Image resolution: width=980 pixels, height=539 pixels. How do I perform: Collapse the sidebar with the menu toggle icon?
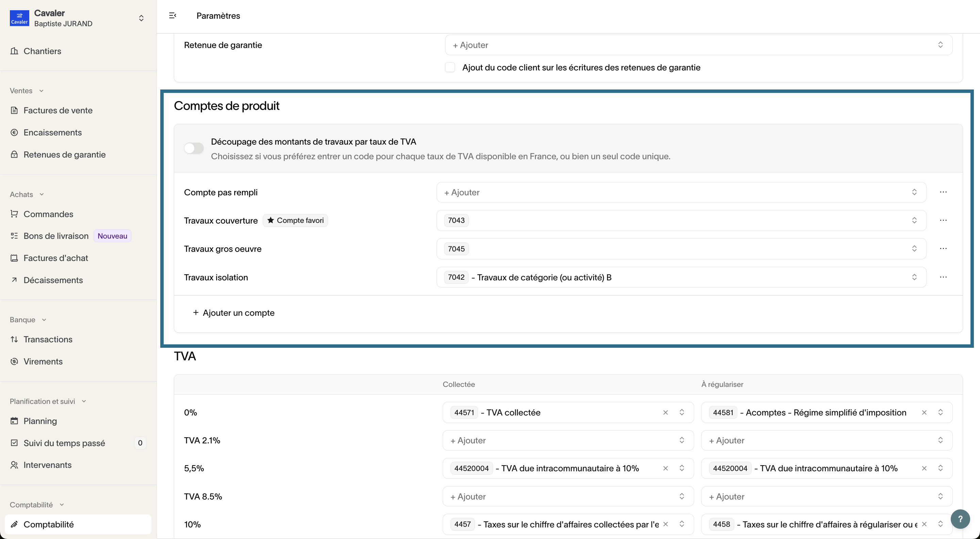click(x=172, y=16)
